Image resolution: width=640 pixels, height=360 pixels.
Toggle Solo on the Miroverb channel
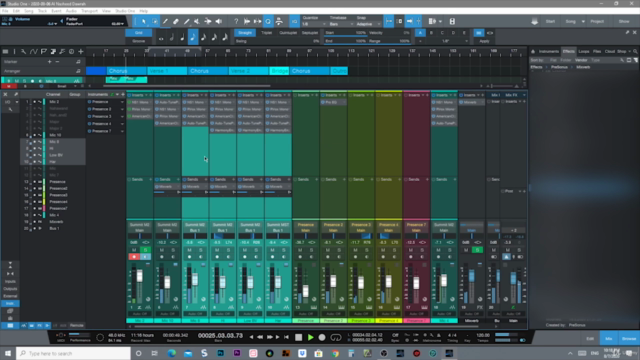pos(477,250)
